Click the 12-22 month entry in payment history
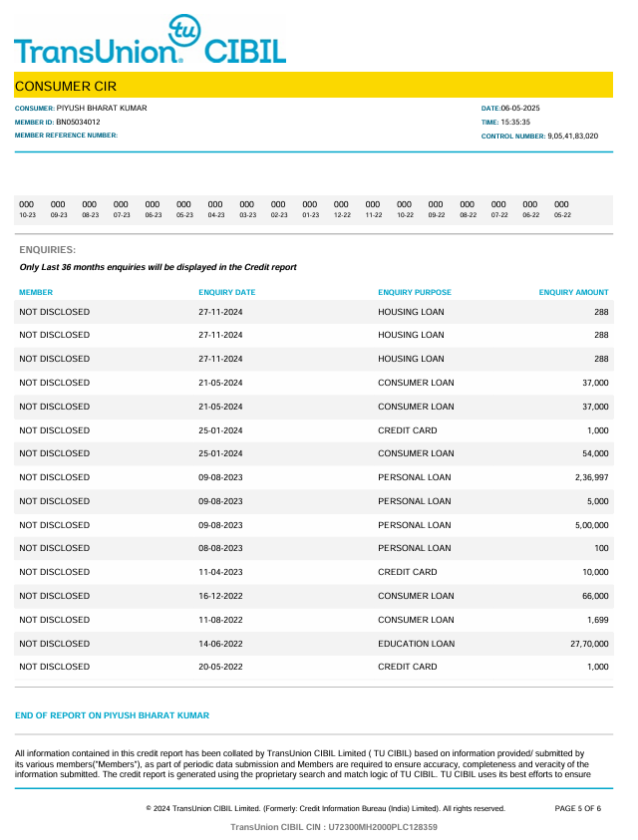The height and width of the screenshot is (840, 638). (x=342, y=209)
